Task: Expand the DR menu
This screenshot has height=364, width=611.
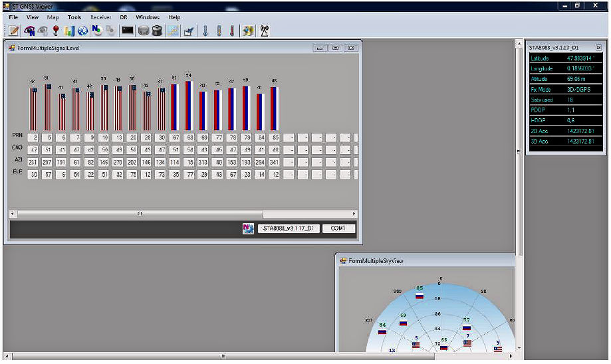Action: point(123,17)
